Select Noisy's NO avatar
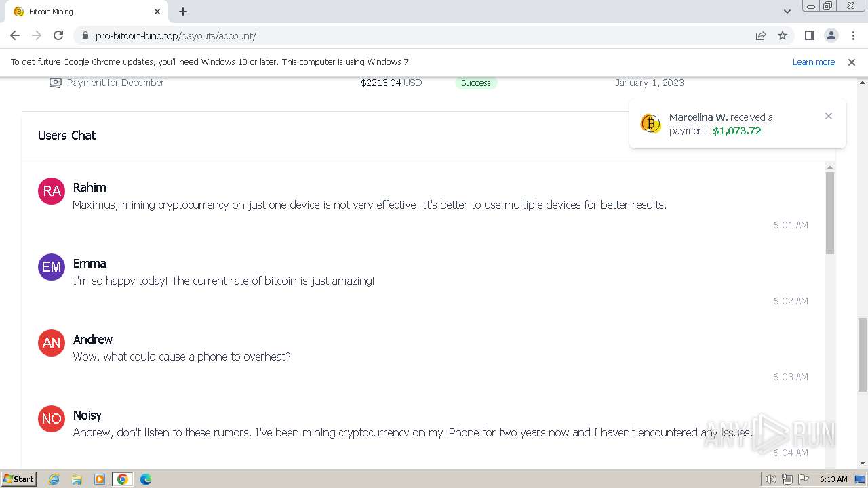The width and height of the screenshot is (868, 488). click(52, 419)
